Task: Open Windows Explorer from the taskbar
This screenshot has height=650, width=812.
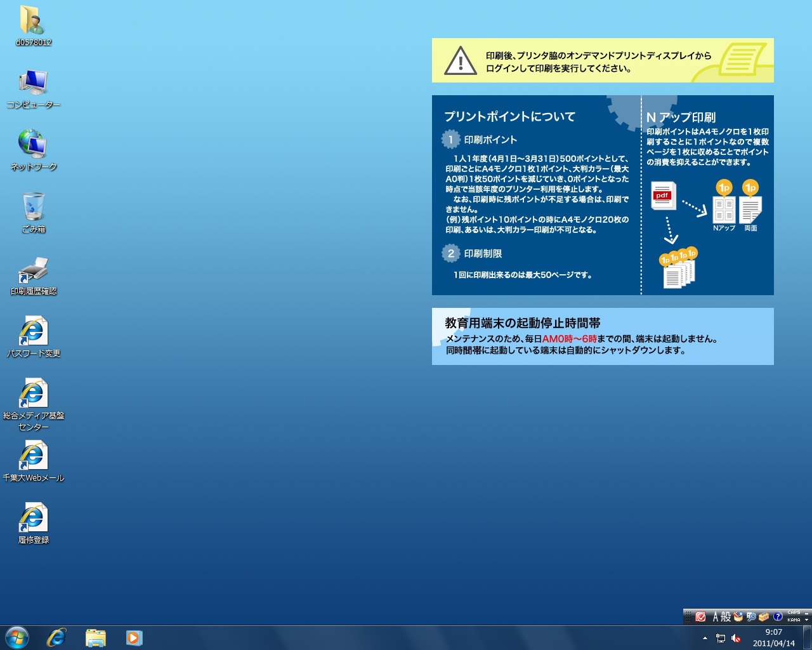Action: pyautogui.click(x=95, y=637)
